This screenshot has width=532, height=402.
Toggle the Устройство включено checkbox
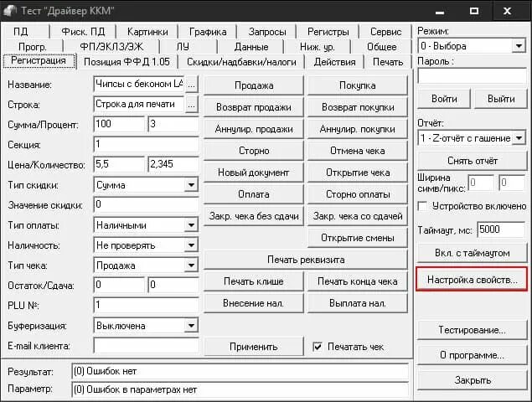pos(423,206)
